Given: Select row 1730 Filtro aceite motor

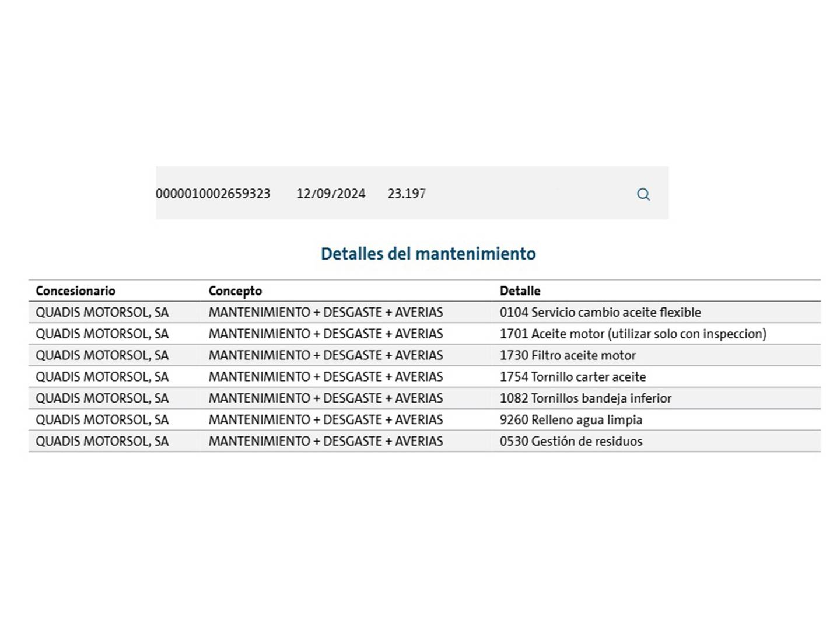Looking at the screenshot, I should [x=425, y=355].
